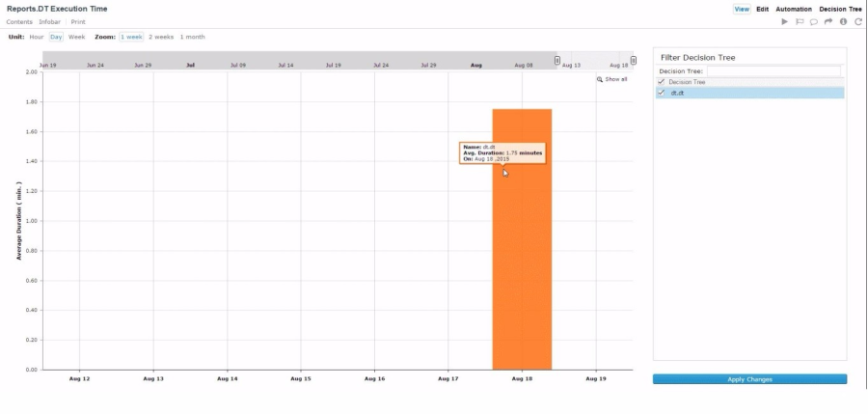
Task: Click the Show all magnifier icon
Action: pos(600,79)
